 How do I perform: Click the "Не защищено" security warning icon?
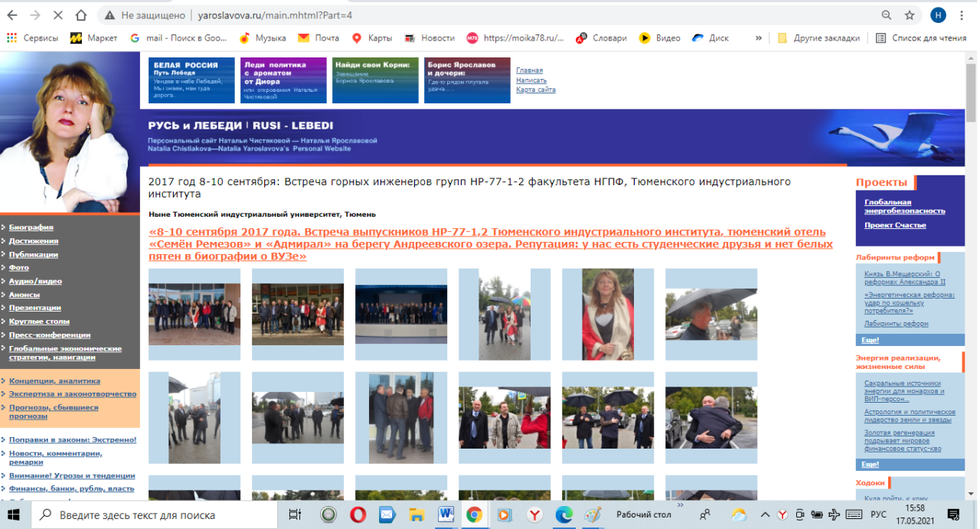click(110, 15)
